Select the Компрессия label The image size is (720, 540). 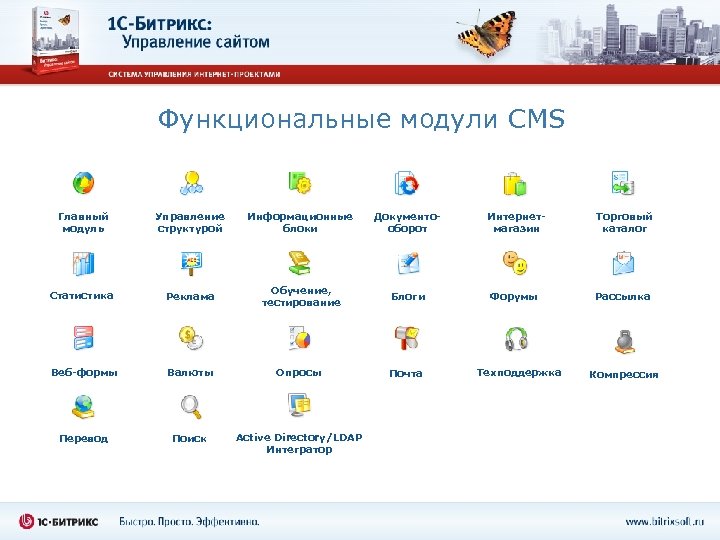click(624, 375)
